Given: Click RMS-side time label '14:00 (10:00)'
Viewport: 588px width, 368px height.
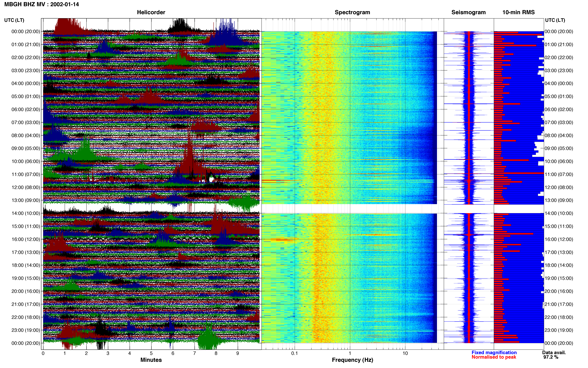Looking at the screenshot, I should point(559,213).
